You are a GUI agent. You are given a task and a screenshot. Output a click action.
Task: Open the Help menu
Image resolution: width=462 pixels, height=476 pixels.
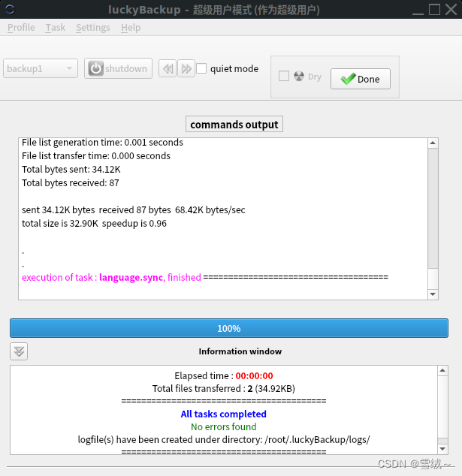click(x=131, y=28)
